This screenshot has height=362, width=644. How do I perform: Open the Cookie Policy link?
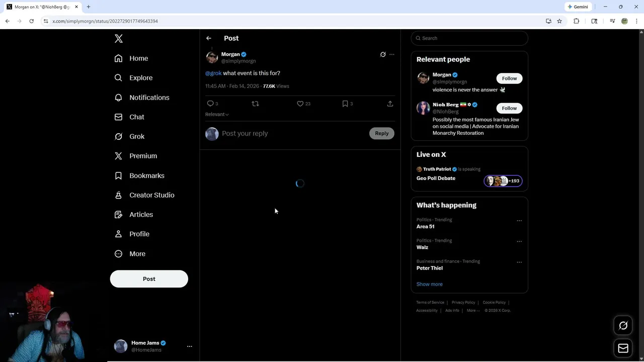point(494,302)
